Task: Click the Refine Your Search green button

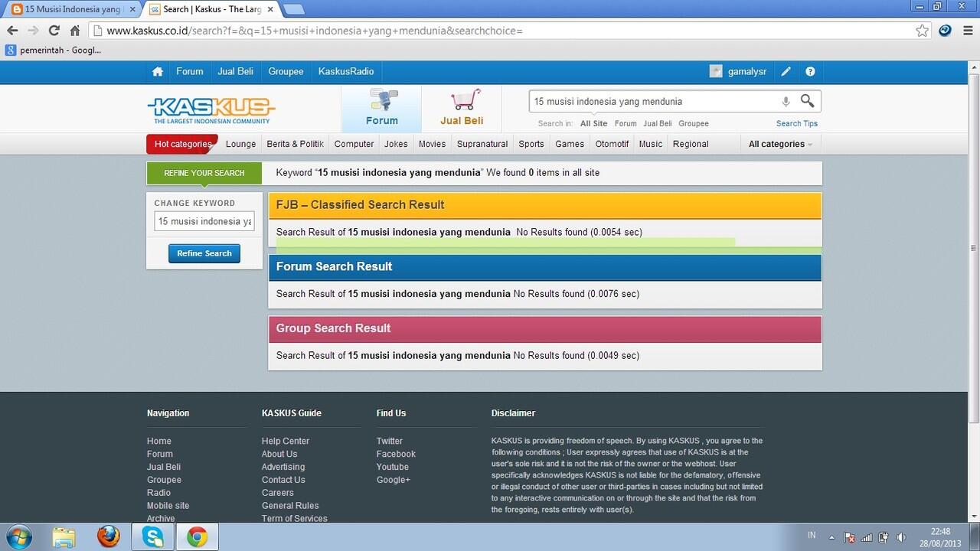Action: [204, 173]
